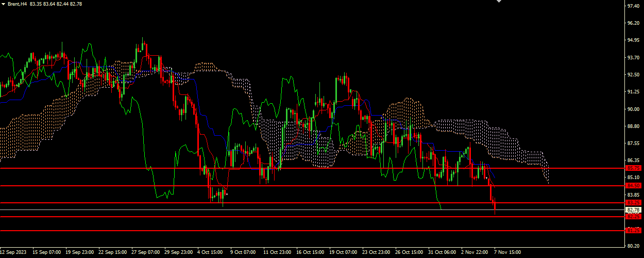Screen dimensions: 644x258
Task: Click 97.40 on the price scale
Action: tap(633, 6)
